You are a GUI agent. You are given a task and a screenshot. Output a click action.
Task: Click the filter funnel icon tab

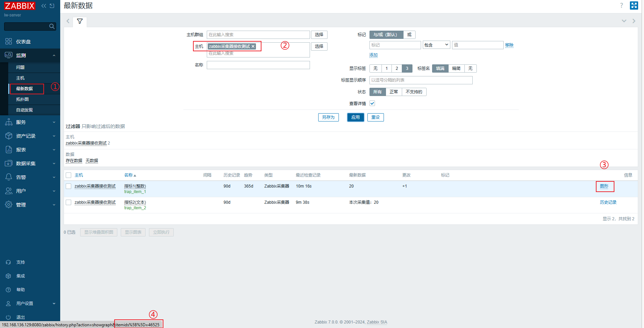click(80, 21)
